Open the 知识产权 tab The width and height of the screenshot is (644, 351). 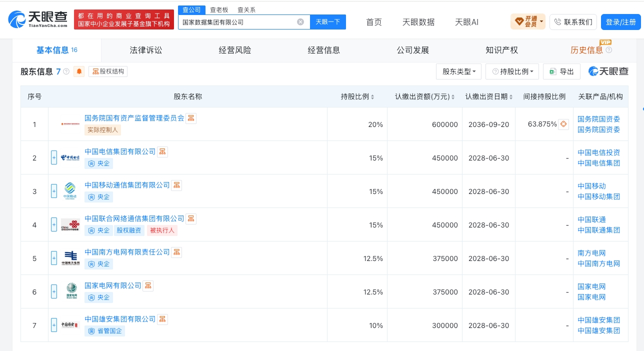(501, 50)
